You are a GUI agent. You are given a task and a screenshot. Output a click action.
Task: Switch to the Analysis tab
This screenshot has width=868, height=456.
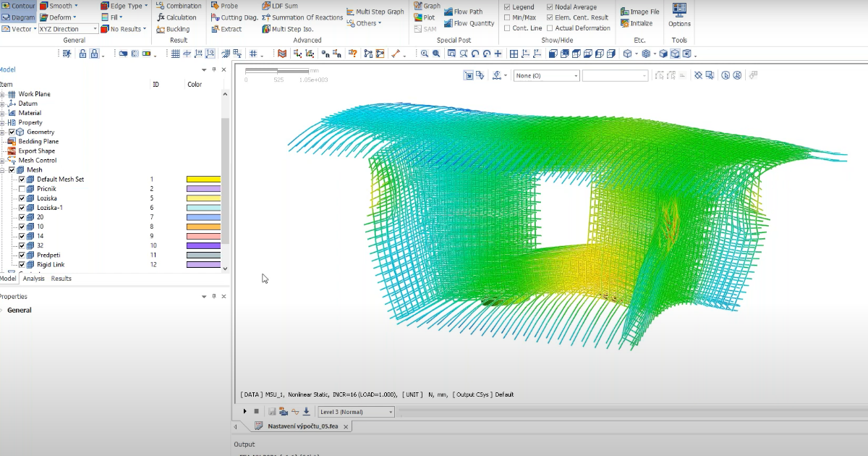(x=33, y=279)
